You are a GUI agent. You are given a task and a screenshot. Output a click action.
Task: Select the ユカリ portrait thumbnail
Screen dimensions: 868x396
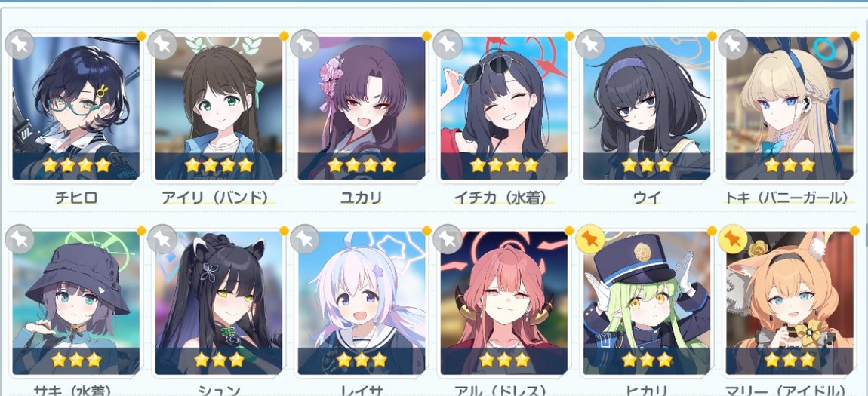click(362, 109)
